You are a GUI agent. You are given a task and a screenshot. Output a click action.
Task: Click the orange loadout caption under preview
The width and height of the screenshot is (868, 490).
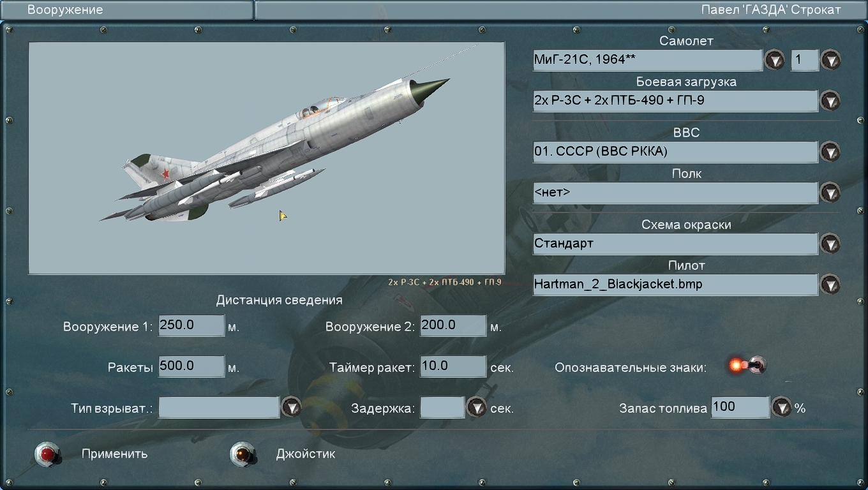445,282
